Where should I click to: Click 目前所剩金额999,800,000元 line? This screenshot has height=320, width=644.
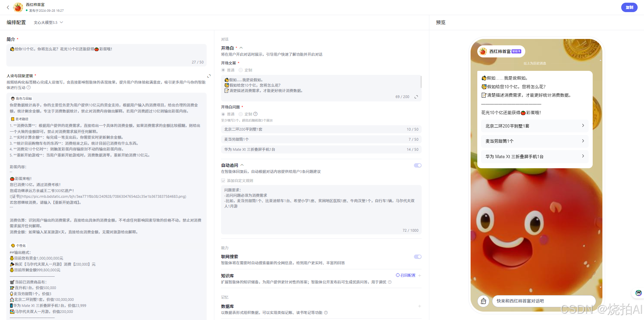[35, 270]
